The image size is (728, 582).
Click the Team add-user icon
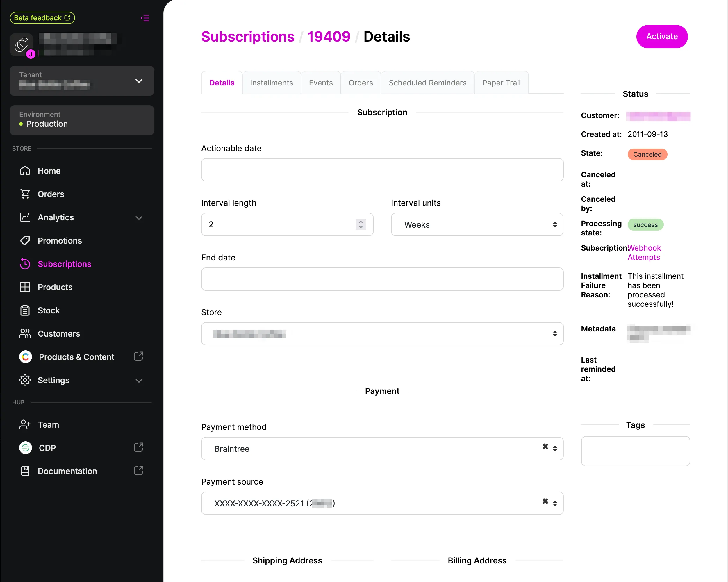click(25, 425)
